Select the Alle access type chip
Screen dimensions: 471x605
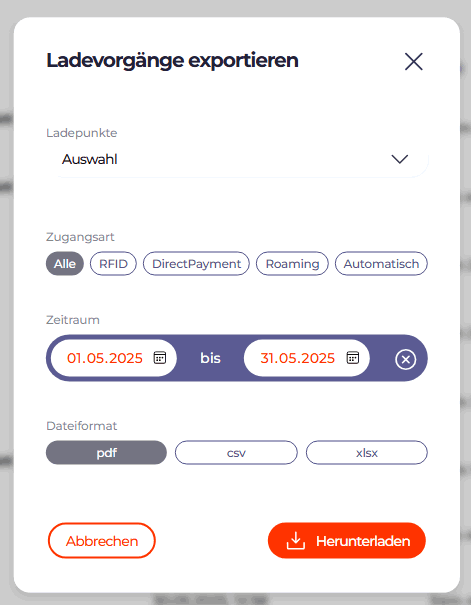tap(65, 264)
